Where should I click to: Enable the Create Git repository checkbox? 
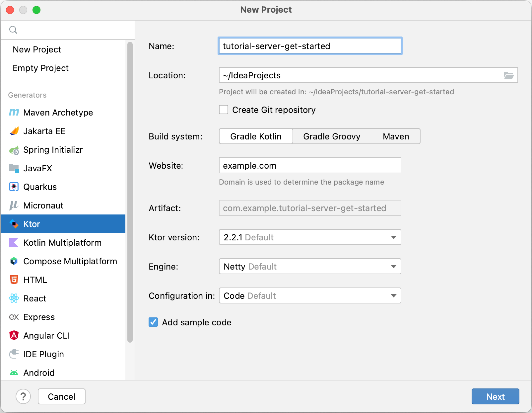pyautogui.click(x=224, y=110)
